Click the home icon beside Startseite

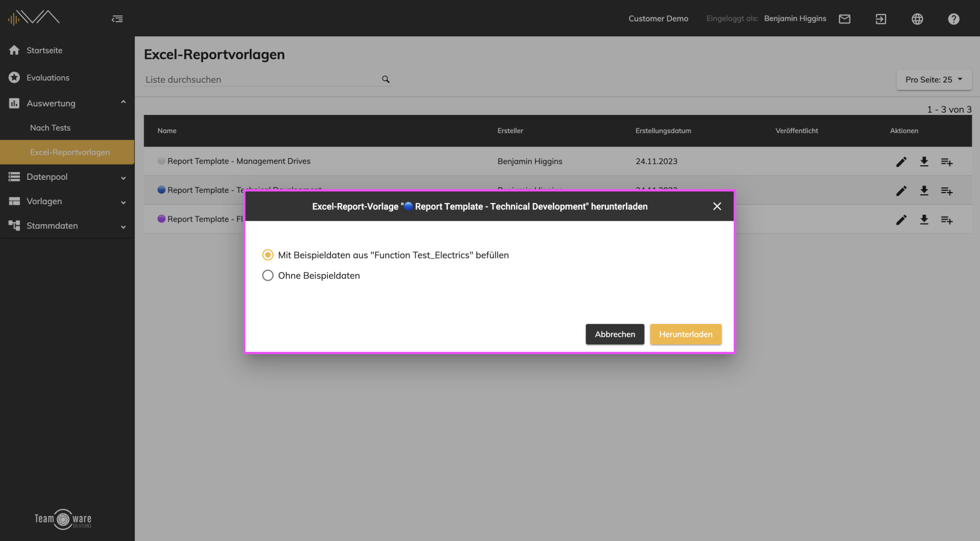click(x=15, y=50)
